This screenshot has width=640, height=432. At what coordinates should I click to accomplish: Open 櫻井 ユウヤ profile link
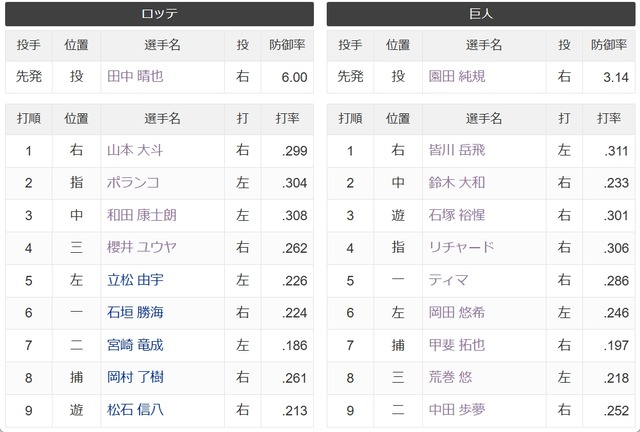142,247
